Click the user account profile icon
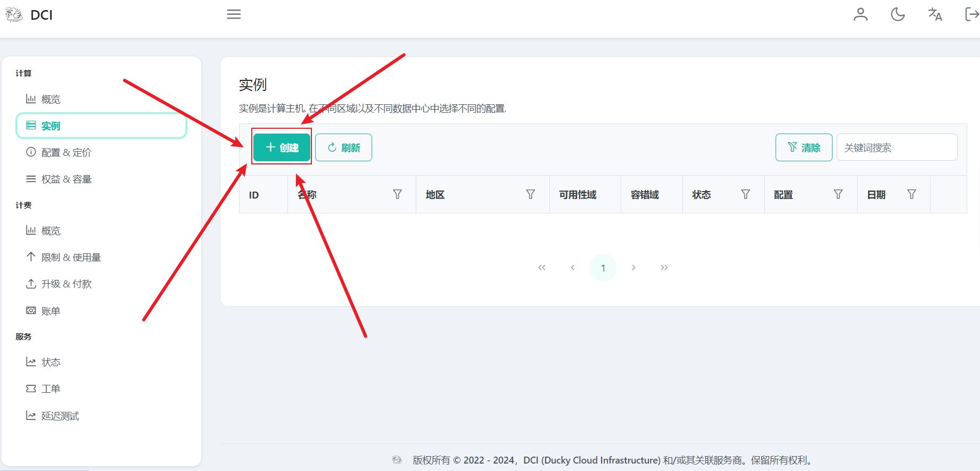Screen dimensions: 980x471 click(860, 14)
